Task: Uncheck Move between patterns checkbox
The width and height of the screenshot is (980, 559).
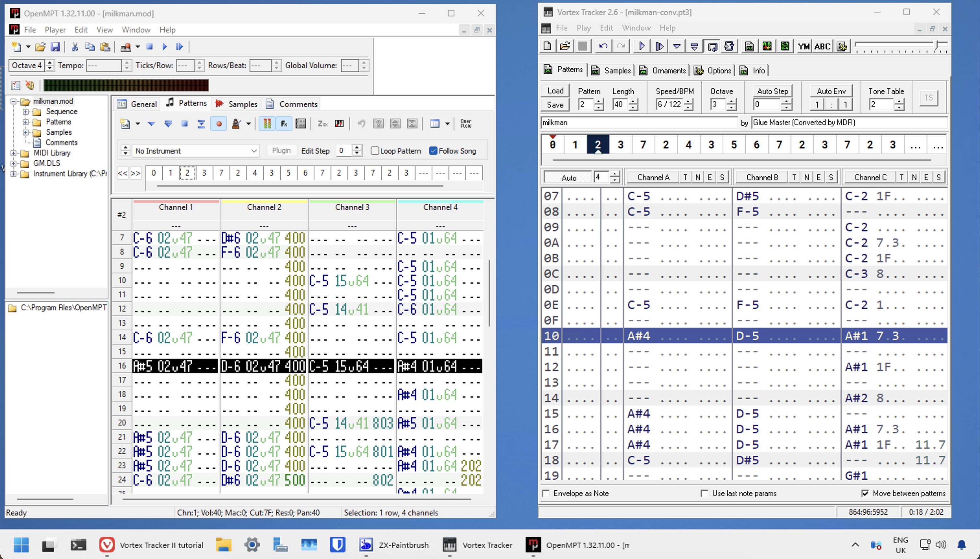Action: 865,493
